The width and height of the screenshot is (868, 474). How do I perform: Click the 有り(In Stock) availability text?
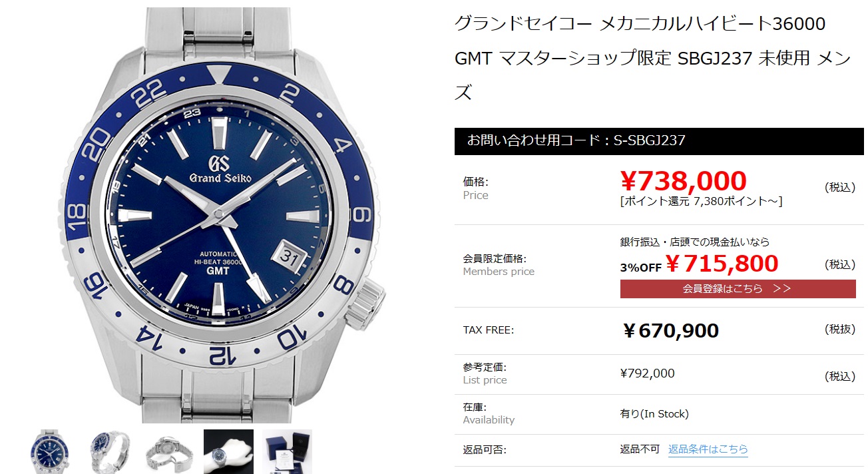point(654,414)
